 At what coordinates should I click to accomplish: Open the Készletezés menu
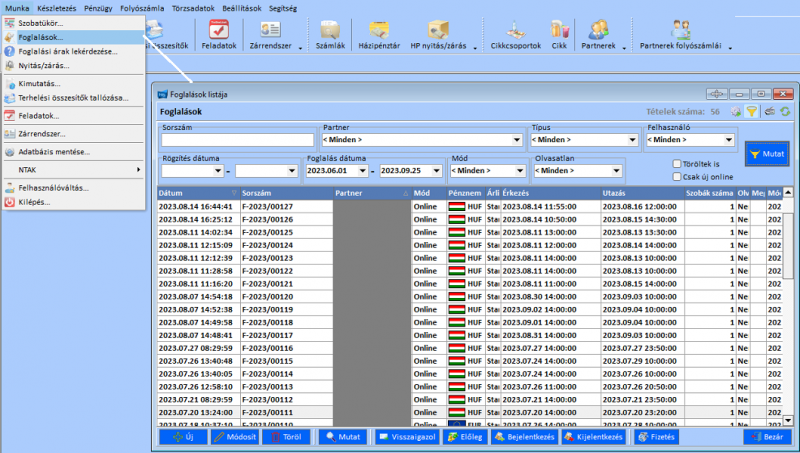click(56, 8)
